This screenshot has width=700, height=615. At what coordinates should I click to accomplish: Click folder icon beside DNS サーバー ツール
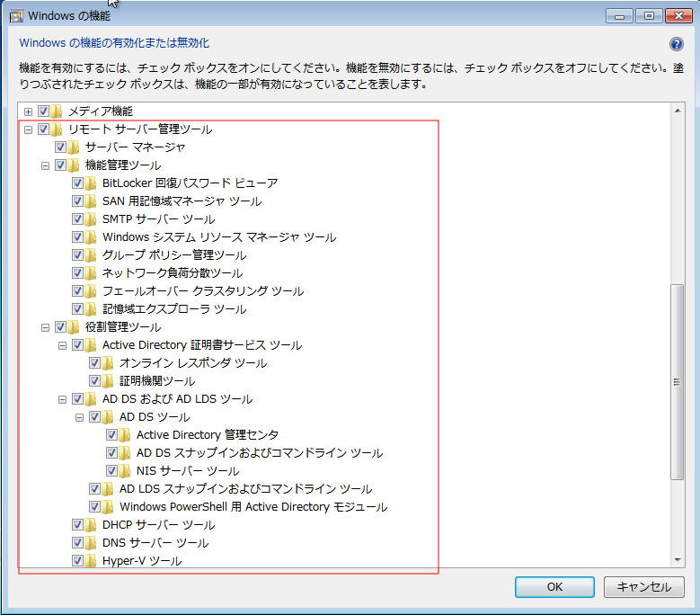pos(91,543)
